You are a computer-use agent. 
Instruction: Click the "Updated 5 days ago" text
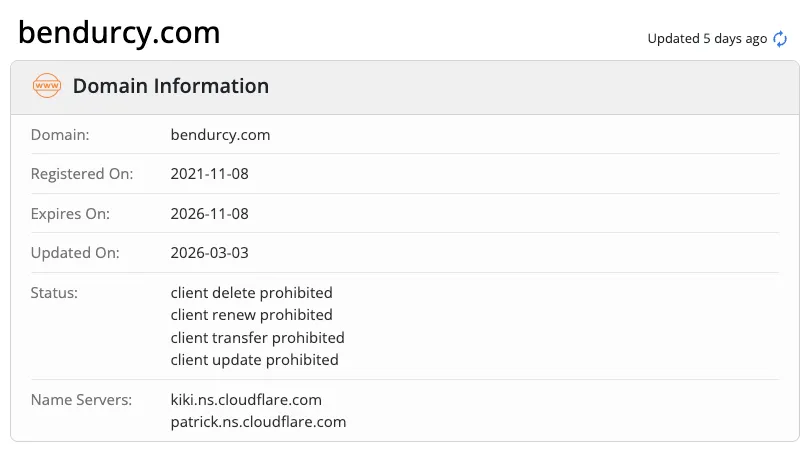click(707, 39)
